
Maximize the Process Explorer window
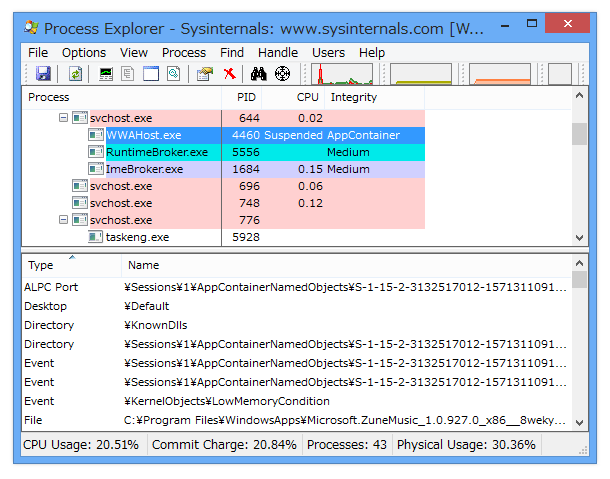[532, 24]
